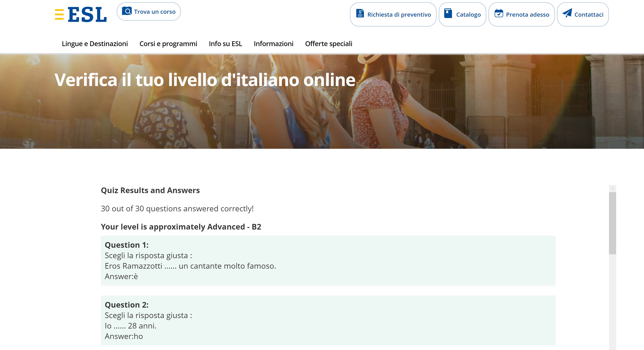Screen dimensions: 644x350
Task: Click the ESL logo
Action: tap(87, 15)
